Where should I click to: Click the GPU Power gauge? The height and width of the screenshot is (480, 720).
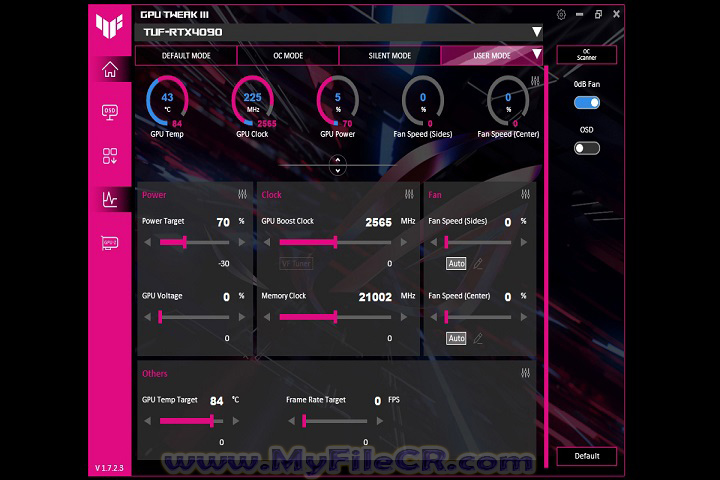pyautogui.click(x=338, y=101)
